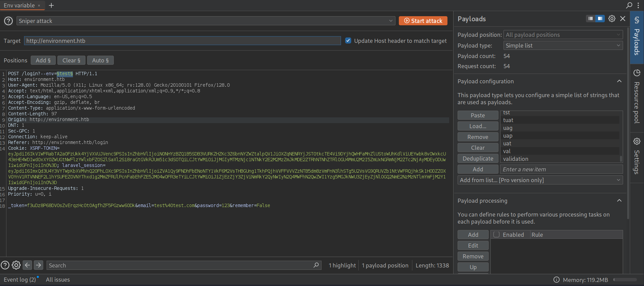Close the Payloads side panel
This screenshot has width=644, height=286.
point(623,19)
